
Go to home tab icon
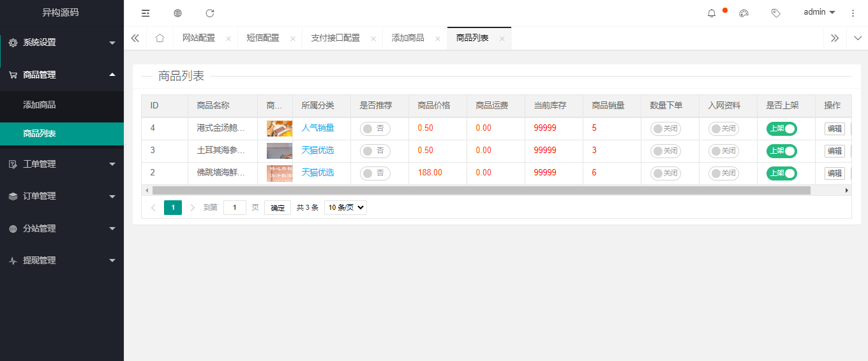point(160,38)
